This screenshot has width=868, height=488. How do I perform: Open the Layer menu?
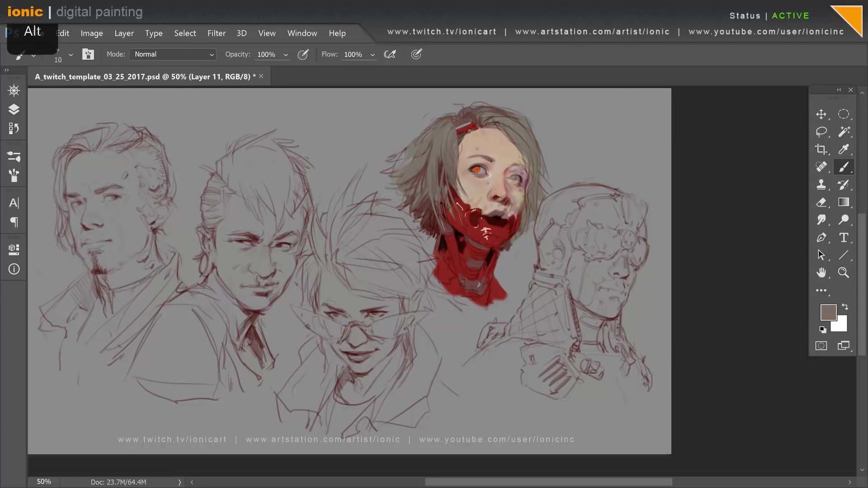tap(124, 33)
